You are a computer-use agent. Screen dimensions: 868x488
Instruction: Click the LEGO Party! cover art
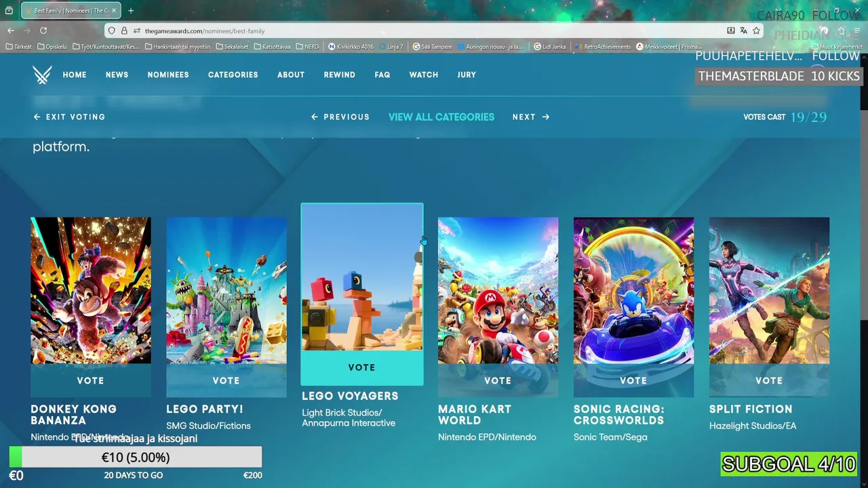coord(226,290)
